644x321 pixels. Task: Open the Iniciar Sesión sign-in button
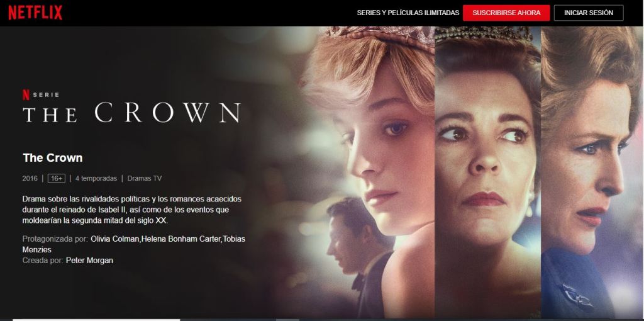point(589,13)
